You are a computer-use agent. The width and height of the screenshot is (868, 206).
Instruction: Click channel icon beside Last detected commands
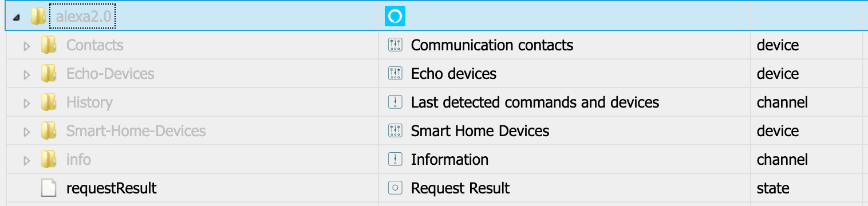[x=395, y=102]
